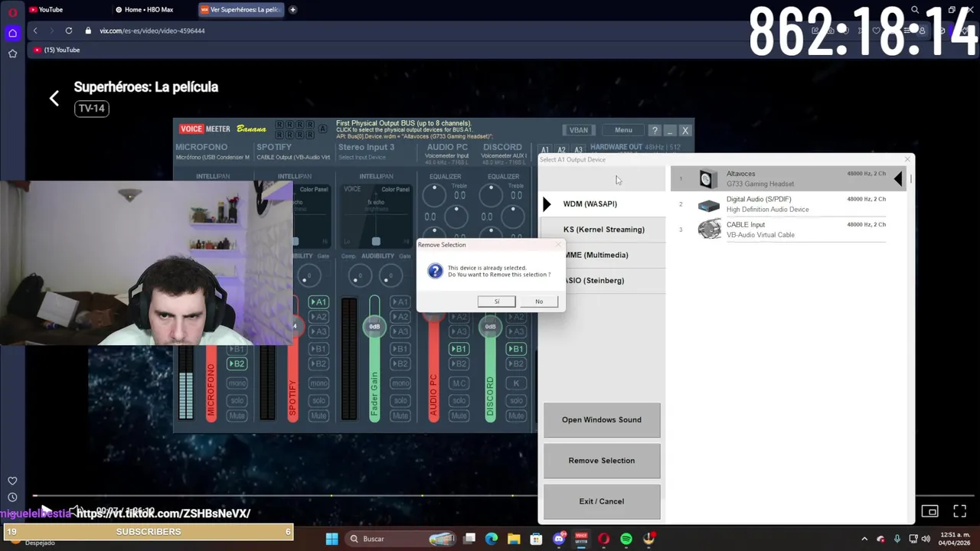
Task: Open File Explorer from the taskbar
Action: pos(514,539)
